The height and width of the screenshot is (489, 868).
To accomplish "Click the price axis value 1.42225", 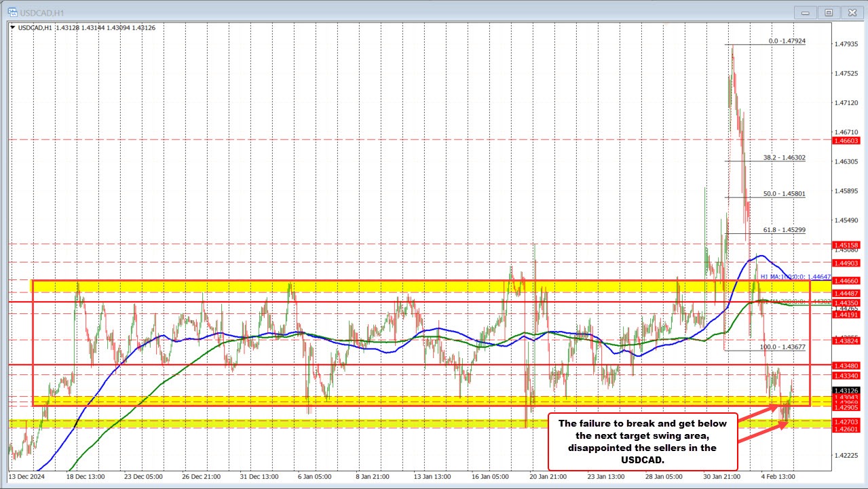I will point(846,455).
